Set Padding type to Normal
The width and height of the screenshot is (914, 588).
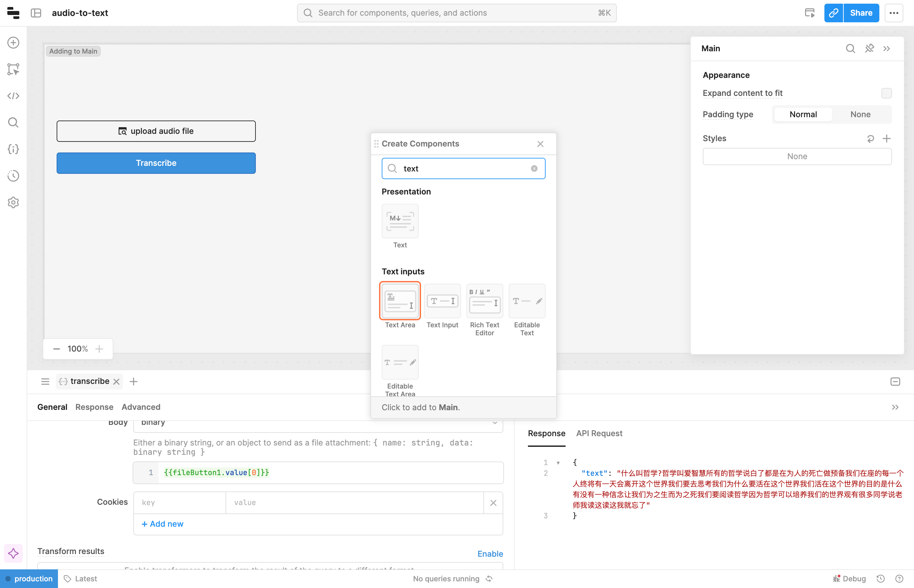point(803,115)
